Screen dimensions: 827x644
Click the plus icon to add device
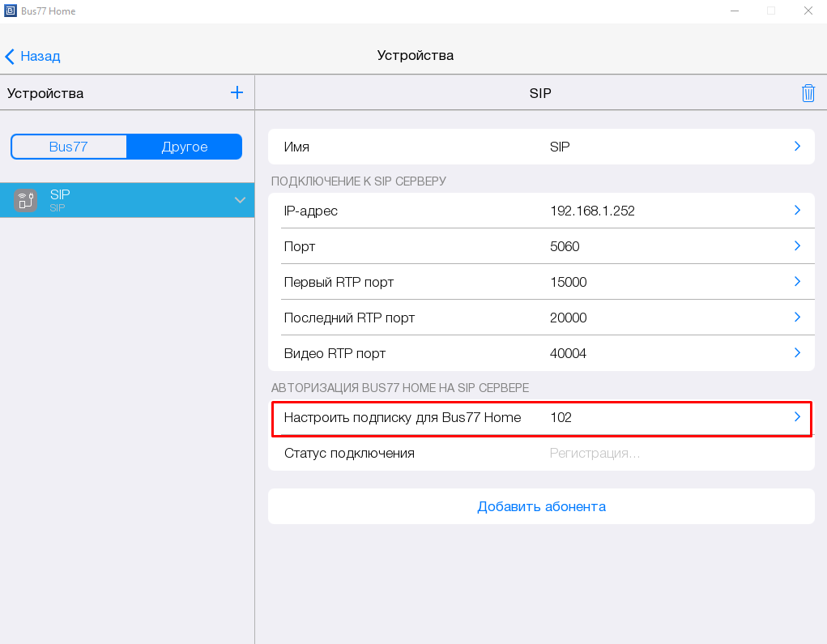[x=237, y=92]
